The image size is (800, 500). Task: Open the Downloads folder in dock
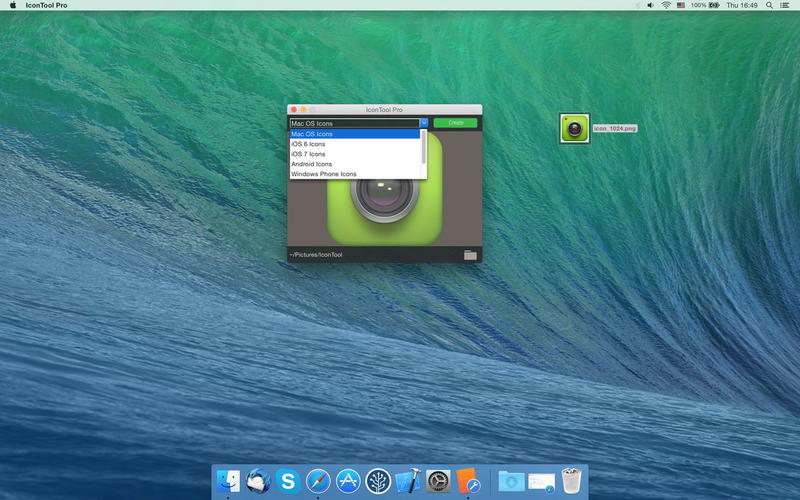[511, 481]
